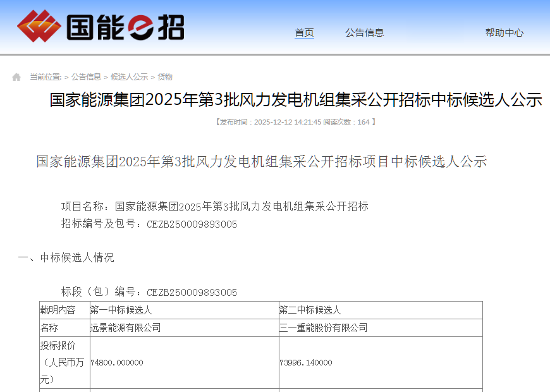Screen dimensions: 550x392
Task: Click the 载明内容 table header cell
Action: coord(65,310)
